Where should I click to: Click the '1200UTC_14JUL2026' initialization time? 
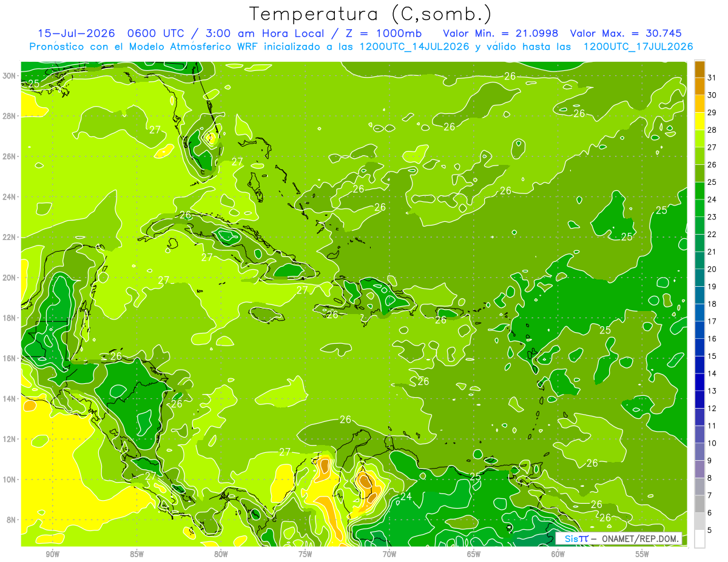pyautogui.click(x=414, y=47)
